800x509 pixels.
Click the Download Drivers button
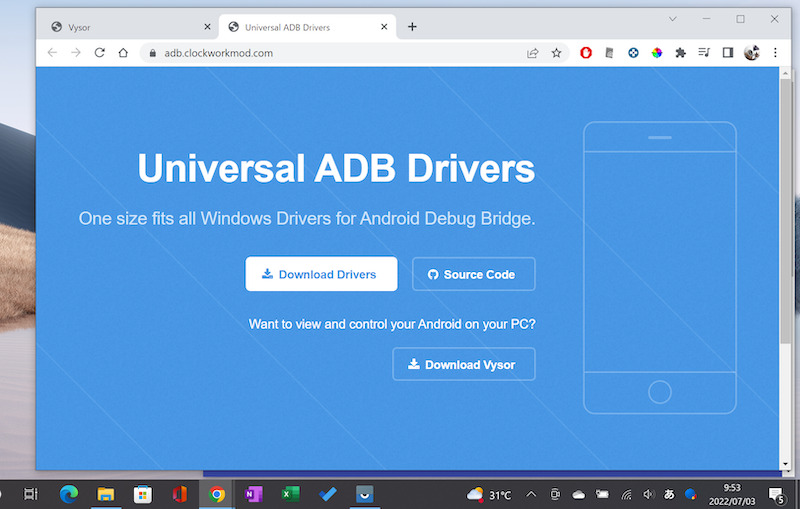pyautogui.click(x=321, y=274)
